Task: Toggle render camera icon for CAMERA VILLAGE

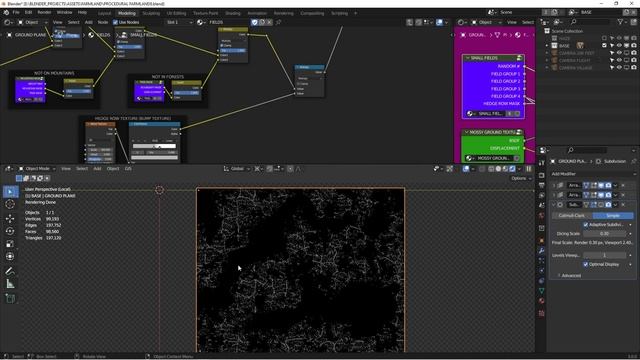Action: coord(634,67)
